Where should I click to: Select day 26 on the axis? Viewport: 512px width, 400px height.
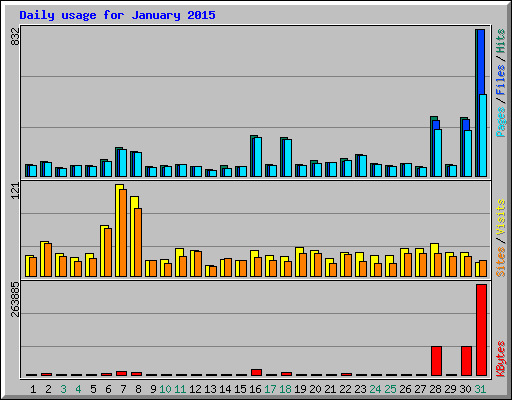405,389
